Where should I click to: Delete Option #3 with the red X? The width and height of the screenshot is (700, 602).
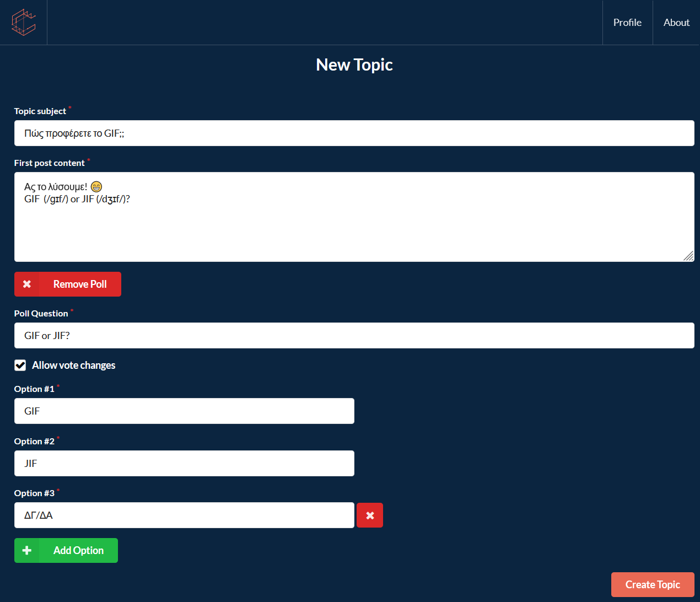(x=370, y=515)
